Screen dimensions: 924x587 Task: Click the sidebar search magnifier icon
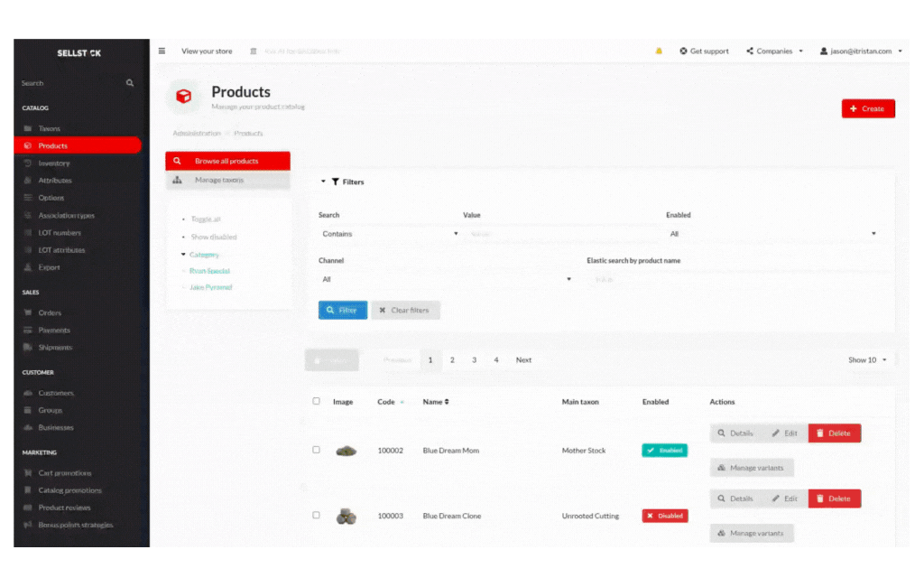point(130,83)
